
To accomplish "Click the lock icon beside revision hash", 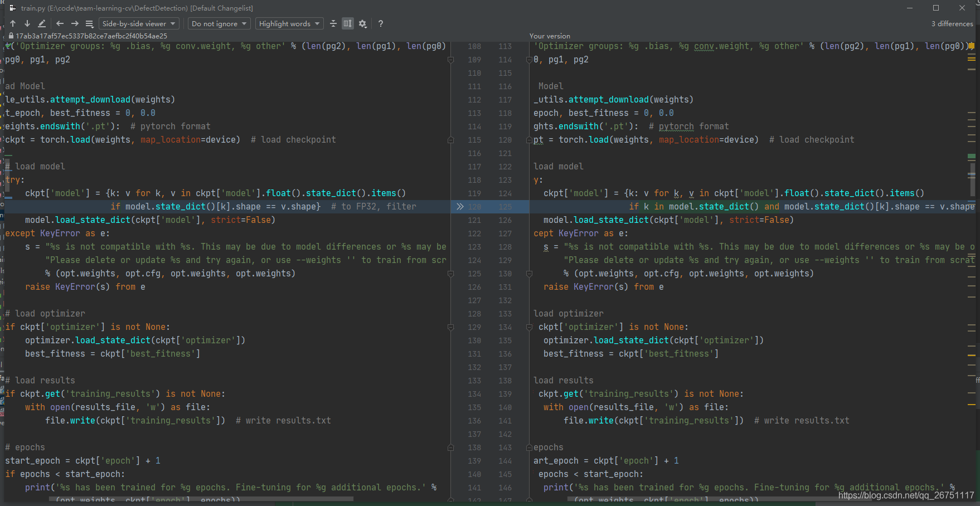I will pos(11,36).
